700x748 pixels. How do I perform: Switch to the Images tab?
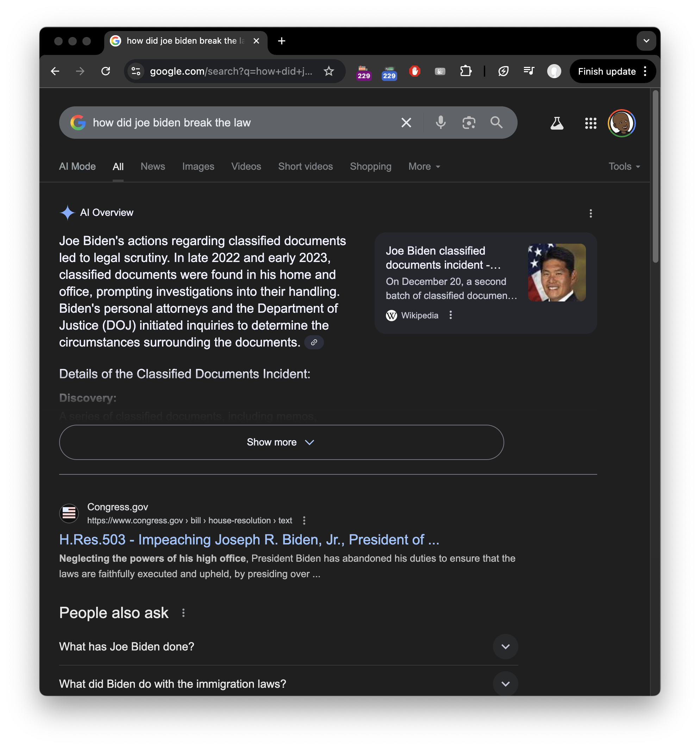click(198, 166)
